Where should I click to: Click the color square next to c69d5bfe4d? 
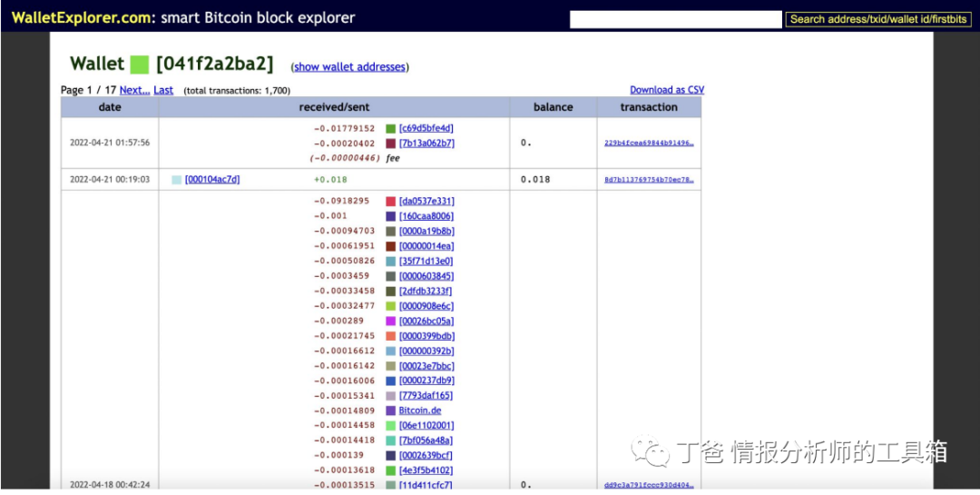[390, 129]
